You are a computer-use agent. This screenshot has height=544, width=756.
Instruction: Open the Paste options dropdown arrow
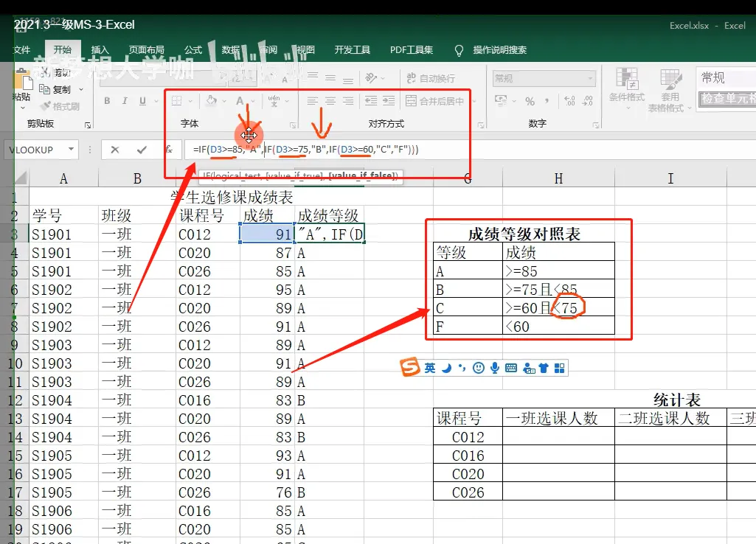[23, 108]
